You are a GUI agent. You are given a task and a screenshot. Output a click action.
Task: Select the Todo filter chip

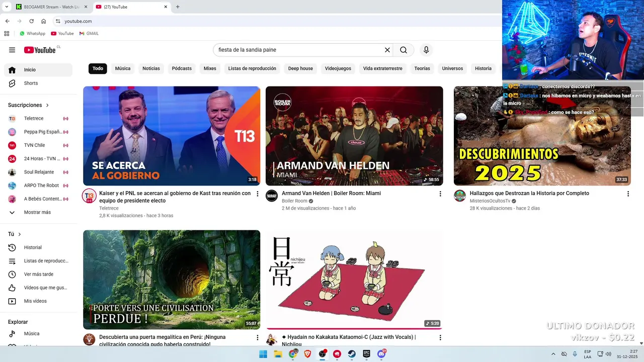pyautogui.click(x=98, y=68)
